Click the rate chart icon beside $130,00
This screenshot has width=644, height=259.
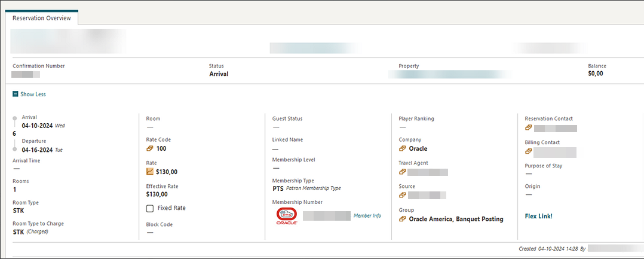tap(150, 172)
